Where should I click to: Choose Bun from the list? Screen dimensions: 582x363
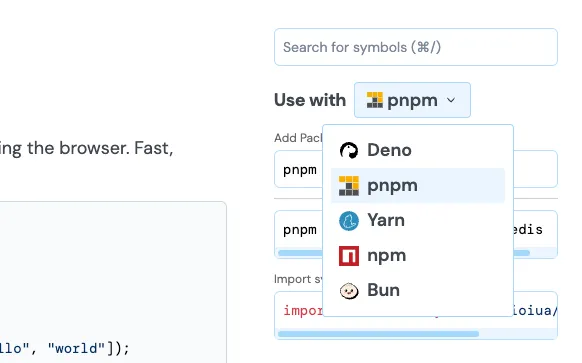tap(418, 290)
